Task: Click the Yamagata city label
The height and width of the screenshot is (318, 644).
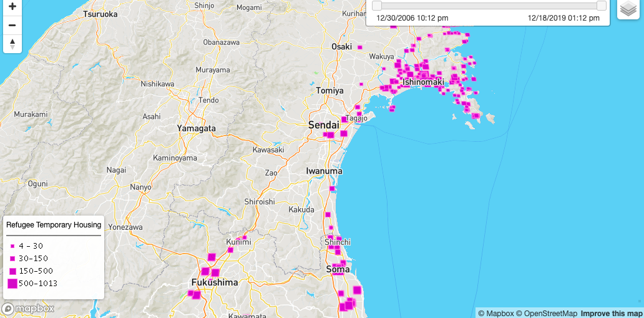Action: [x=197, y=128]
